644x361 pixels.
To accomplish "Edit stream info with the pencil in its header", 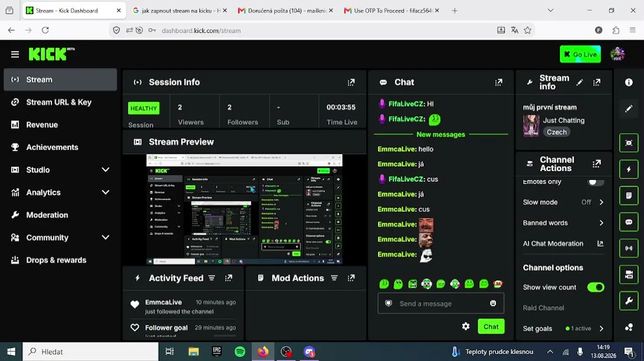I will point(580,82).
